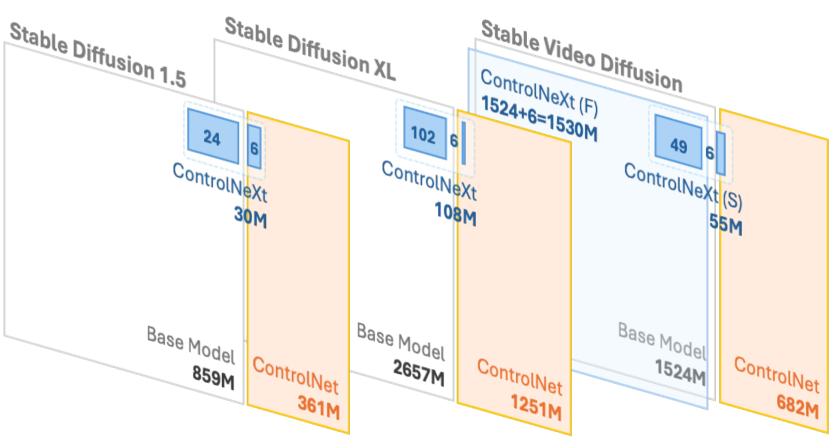
Task: Click the orange ControlNet 361M panel label
Action: click(294, 385)
